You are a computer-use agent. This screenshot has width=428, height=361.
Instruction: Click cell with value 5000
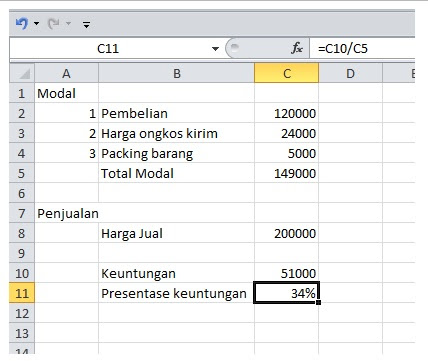click(286, 153)
